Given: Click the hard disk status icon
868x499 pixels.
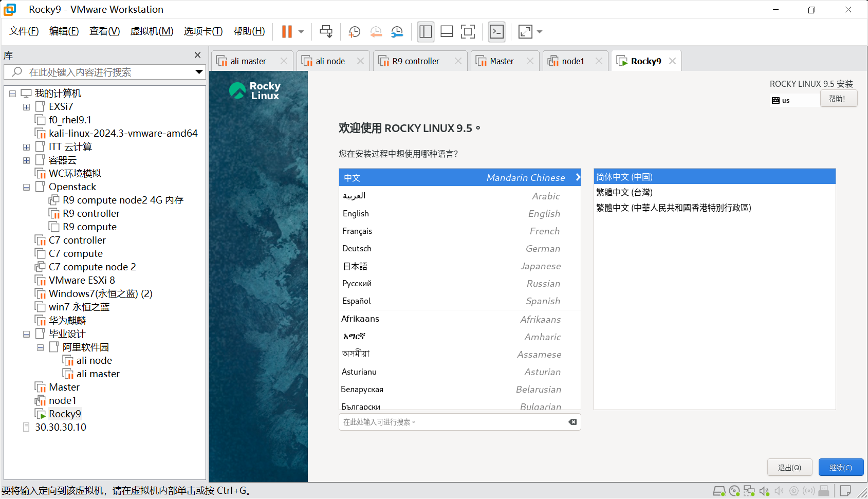Looking at the screenshot, I should tap(719, 491).
